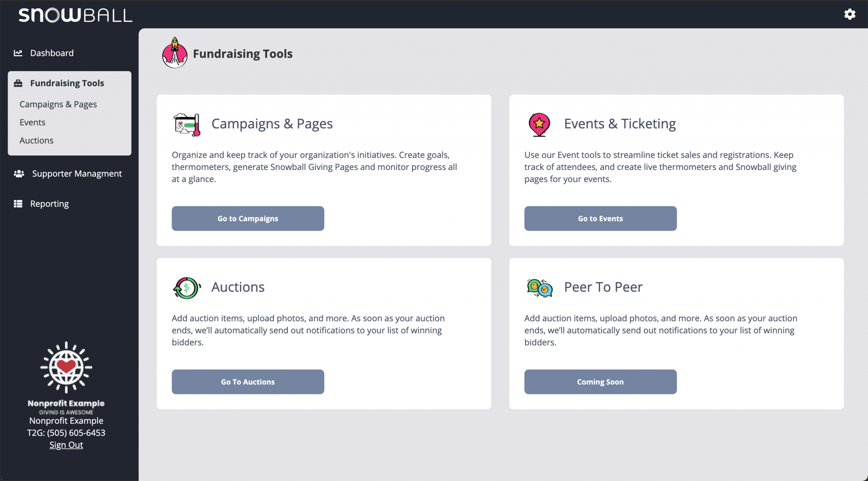Image resolution: width=868 pixels, height=481 pixels.
Task: Click the Nonprofit Example globe heart logo
Action: [x=66, y=367]
